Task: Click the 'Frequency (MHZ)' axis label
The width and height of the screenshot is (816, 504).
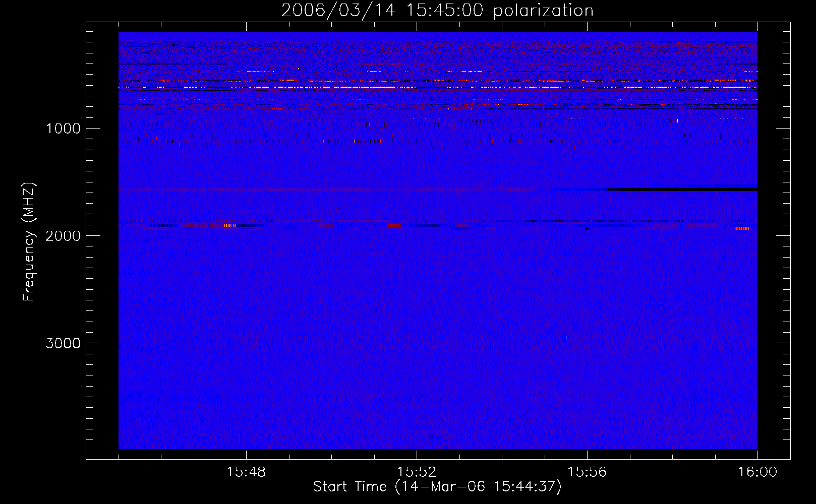Action: coord(29,241)
